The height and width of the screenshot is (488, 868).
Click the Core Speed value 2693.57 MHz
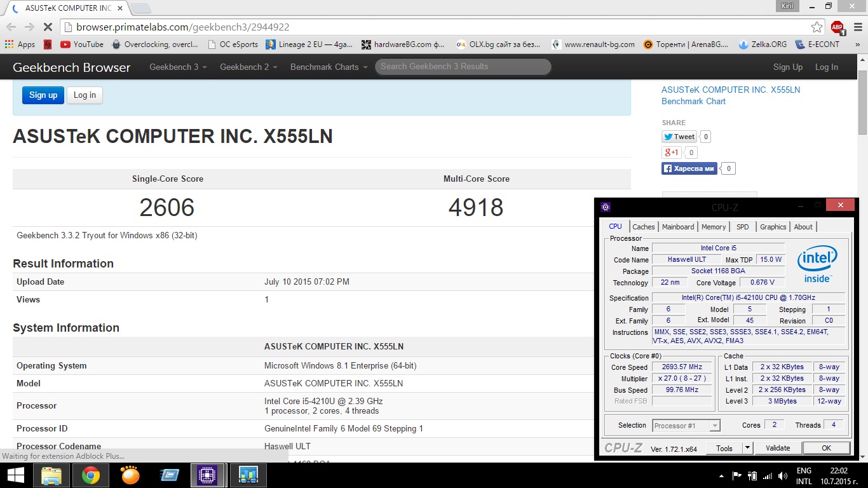(682, 367)
